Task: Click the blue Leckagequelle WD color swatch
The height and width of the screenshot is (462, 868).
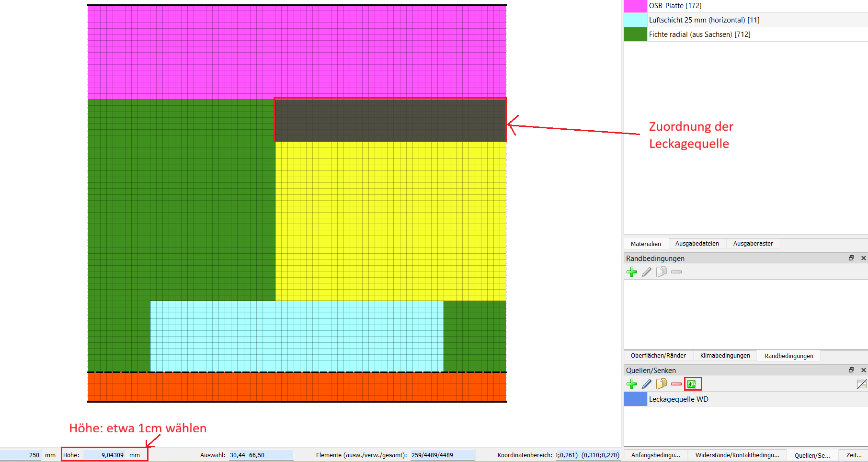Action: (x=636, y=399)
